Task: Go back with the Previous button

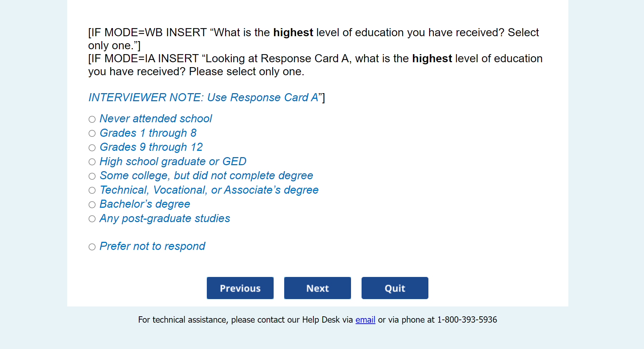Action: [x=240, y=288]
